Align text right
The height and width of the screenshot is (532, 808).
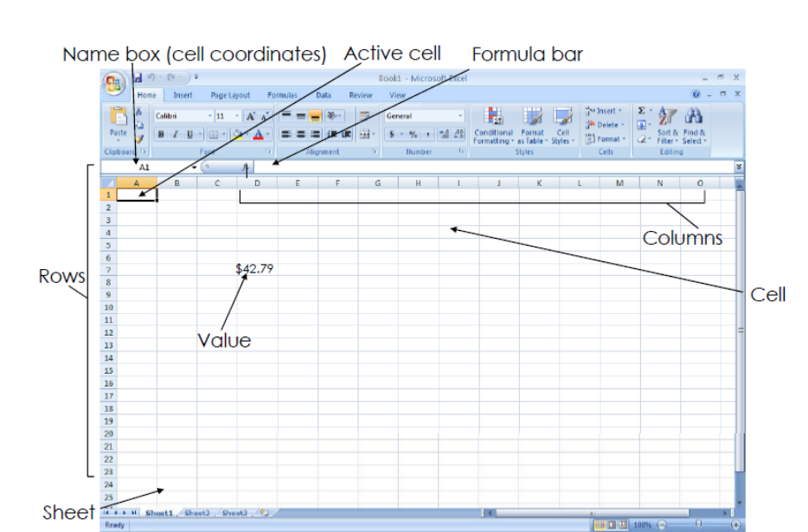coord(316,135)
